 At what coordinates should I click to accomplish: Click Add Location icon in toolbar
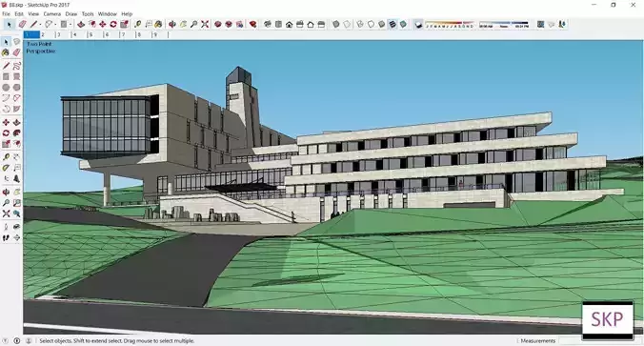click(x=540, y=24)
